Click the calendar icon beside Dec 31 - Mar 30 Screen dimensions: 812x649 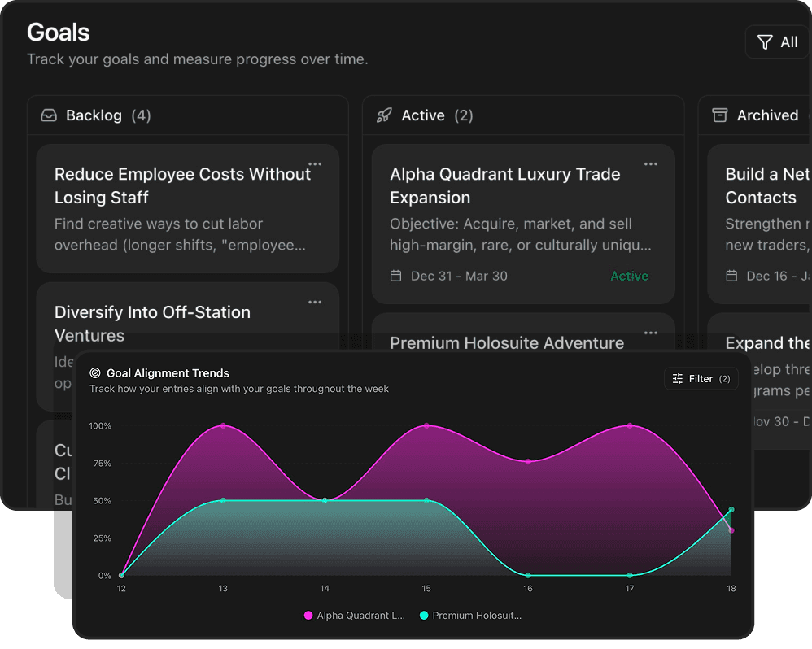tap(396, 276)
